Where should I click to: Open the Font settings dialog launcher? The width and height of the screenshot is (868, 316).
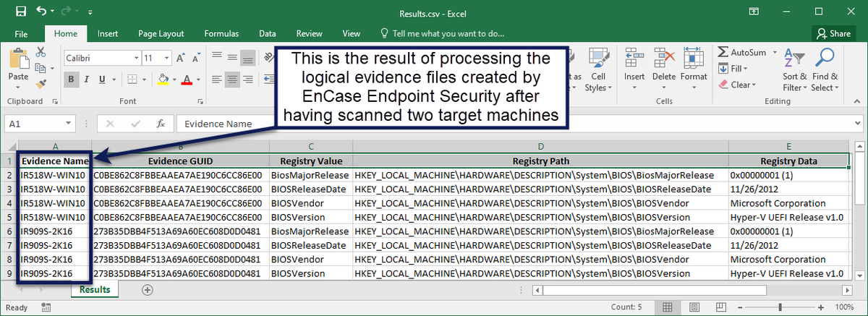202,101
